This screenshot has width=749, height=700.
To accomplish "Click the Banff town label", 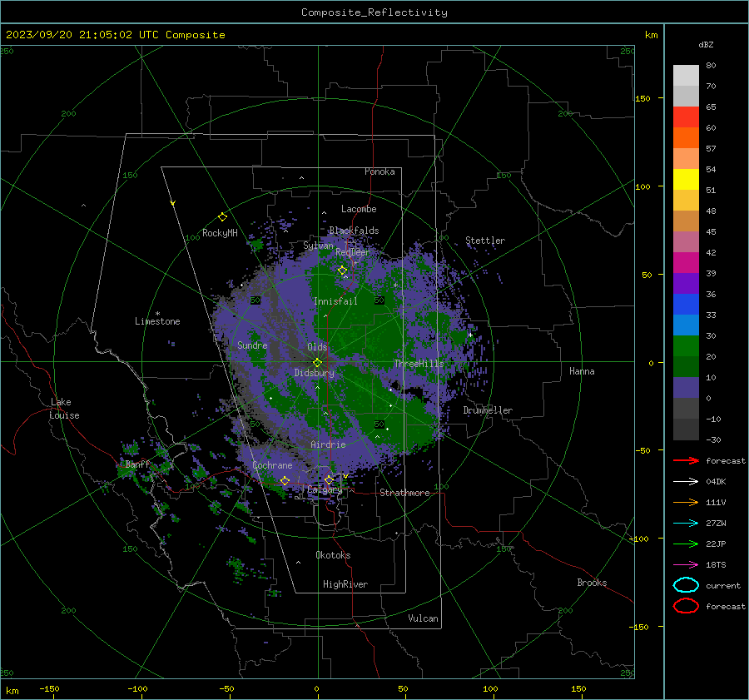I will (x=137, y=464).
